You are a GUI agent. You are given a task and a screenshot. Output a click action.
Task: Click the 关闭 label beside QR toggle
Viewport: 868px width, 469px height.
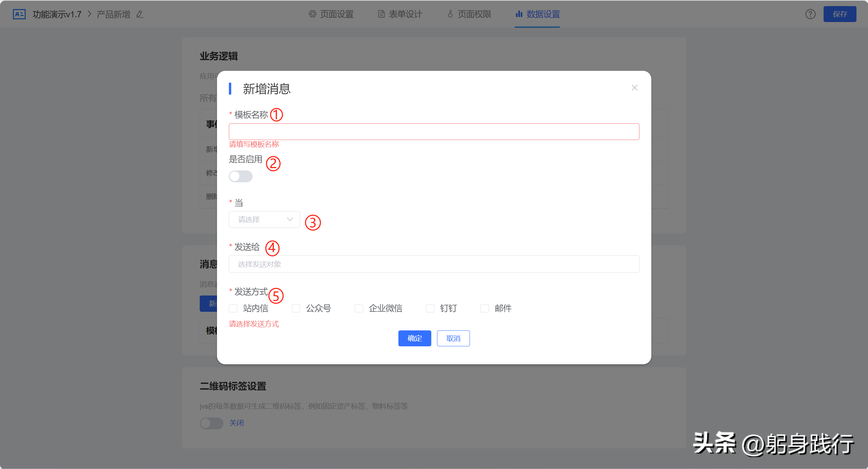[x=237, y=423]
